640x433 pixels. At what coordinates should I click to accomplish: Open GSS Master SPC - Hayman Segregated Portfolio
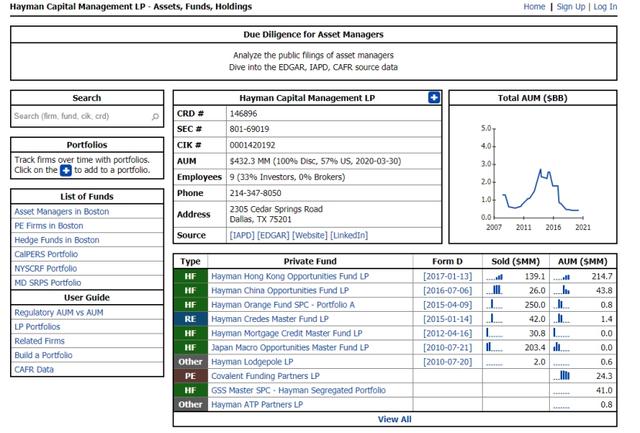(298, 390)
